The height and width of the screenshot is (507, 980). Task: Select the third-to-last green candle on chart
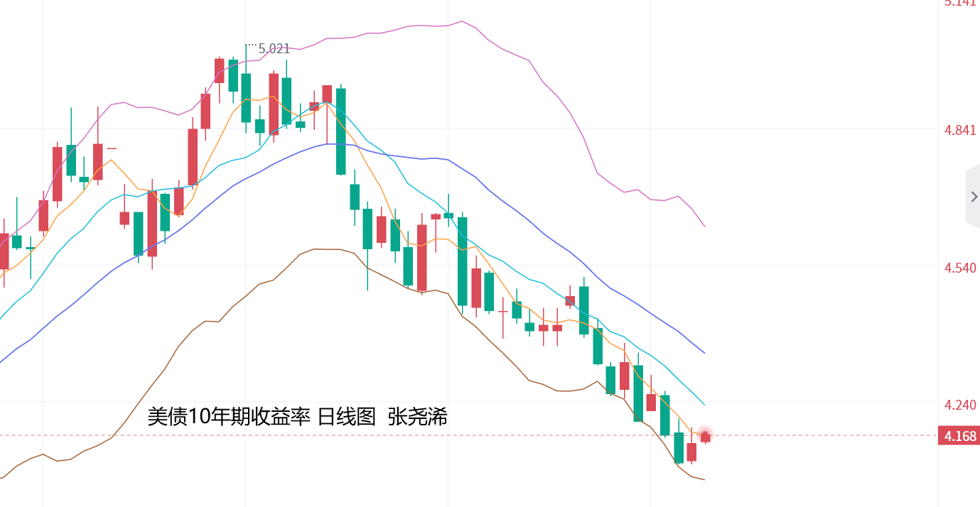[638, 393]
